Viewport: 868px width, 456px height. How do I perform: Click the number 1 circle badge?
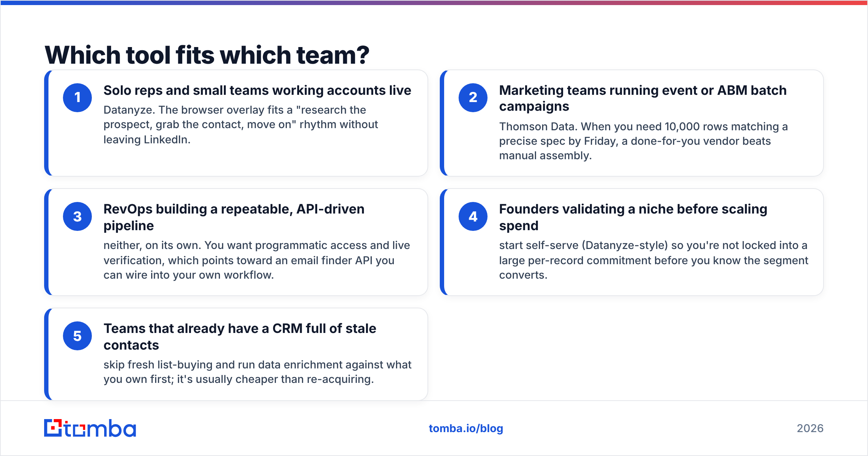(x=77, y=98)
